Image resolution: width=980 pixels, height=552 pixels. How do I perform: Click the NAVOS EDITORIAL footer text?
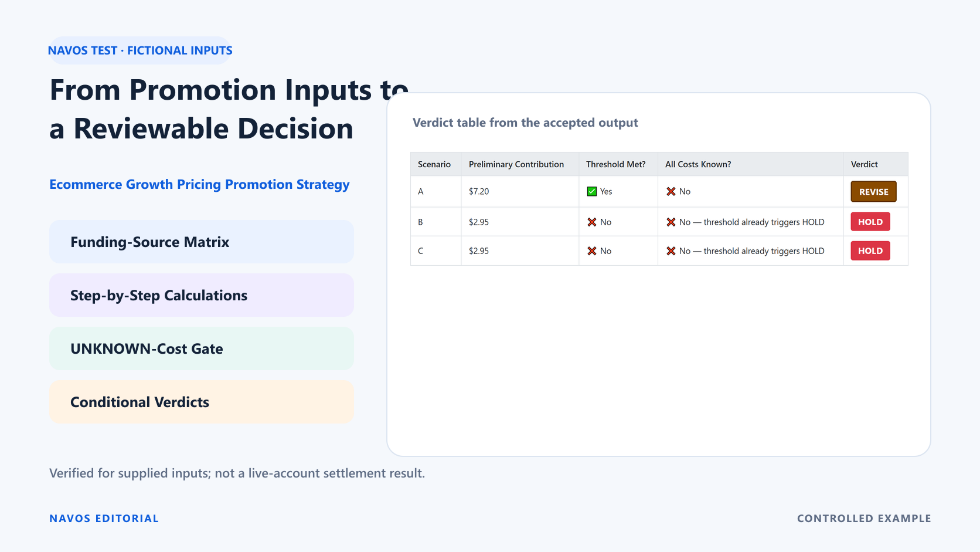104,519
